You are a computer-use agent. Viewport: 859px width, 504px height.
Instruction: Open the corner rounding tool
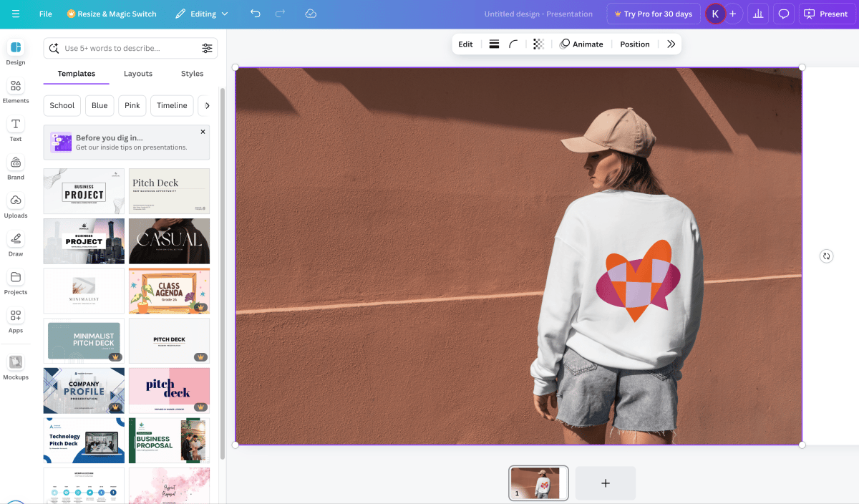point(513,44)
